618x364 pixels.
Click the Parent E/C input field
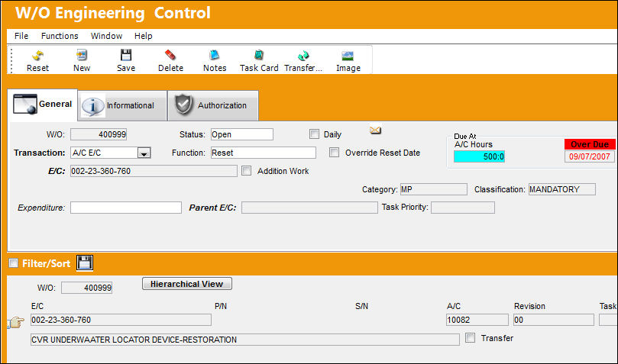(309, 208)
